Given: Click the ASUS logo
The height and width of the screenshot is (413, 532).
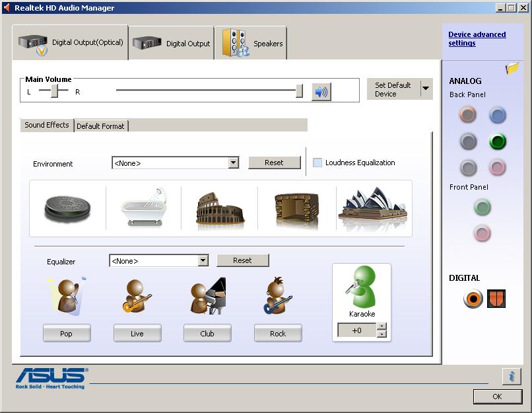Looking at the screenshot, I should [52, 378].
